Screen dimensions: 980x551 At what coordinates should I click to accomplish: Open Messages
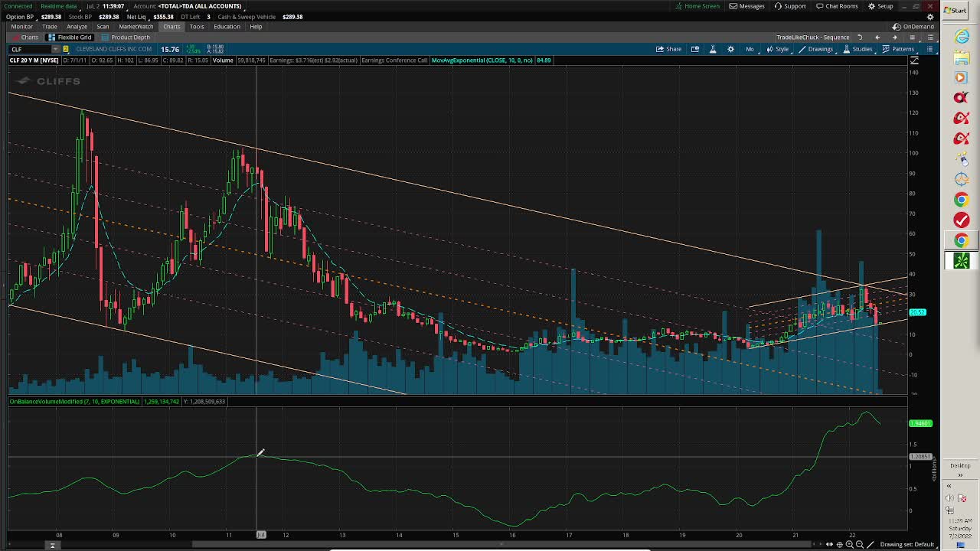coord(746,6)
